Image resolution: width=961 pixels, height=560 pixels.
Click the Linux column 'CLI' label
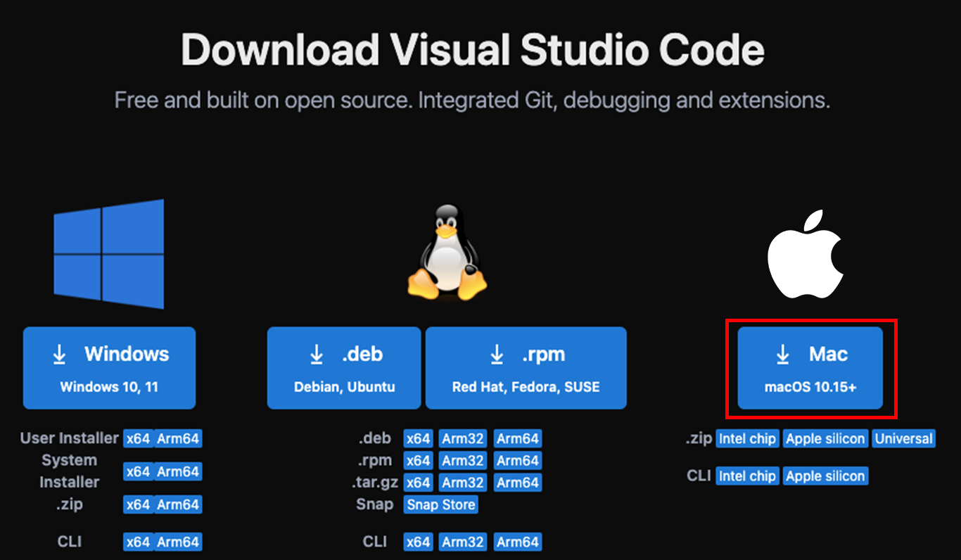point(375,542)
